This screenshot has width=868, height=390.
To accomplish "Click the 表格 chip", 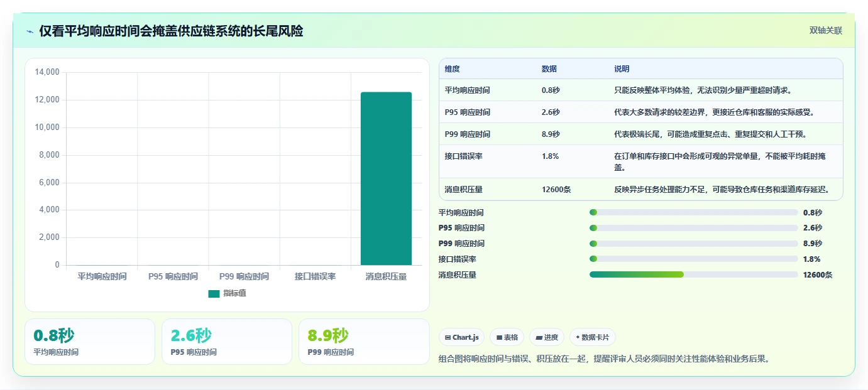I will (x=507, y=337).
